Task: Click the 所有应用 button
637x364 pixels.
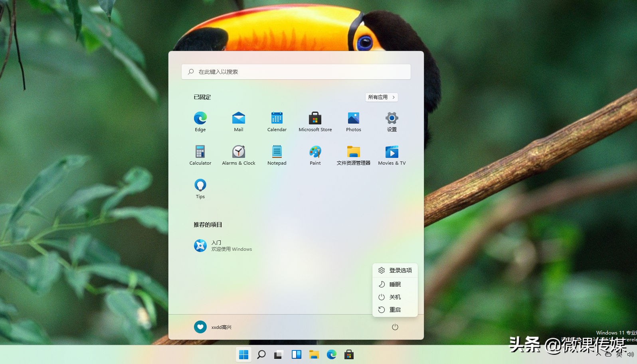Action: tap(382, 97)
